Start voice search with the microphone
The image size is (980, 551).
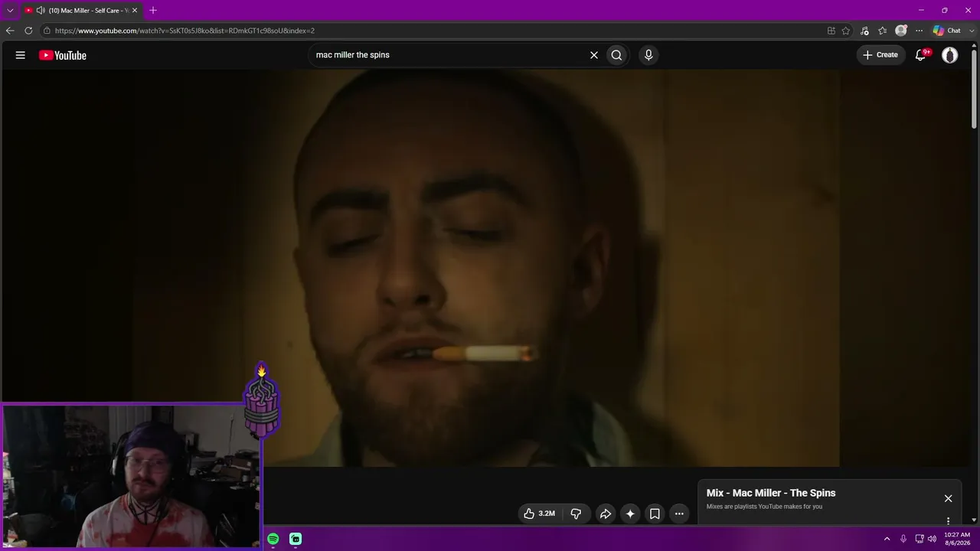point(648,55)
